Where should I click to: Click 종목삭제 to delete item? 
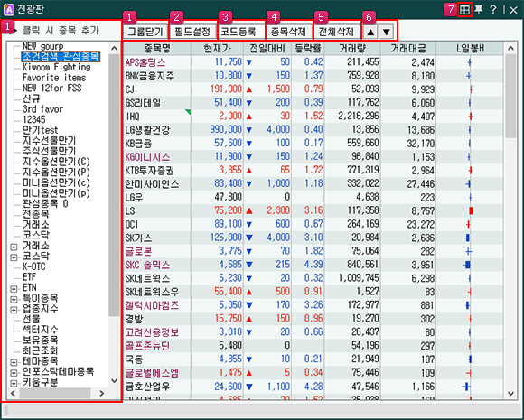coord(288,33)
